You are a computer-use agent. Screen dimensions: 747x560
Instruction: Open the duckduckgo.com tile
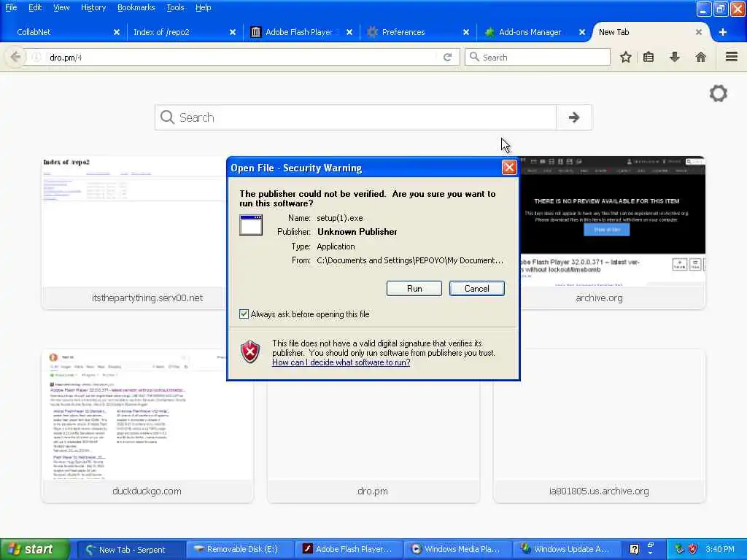pyautogui.click(x=147, y=426)
